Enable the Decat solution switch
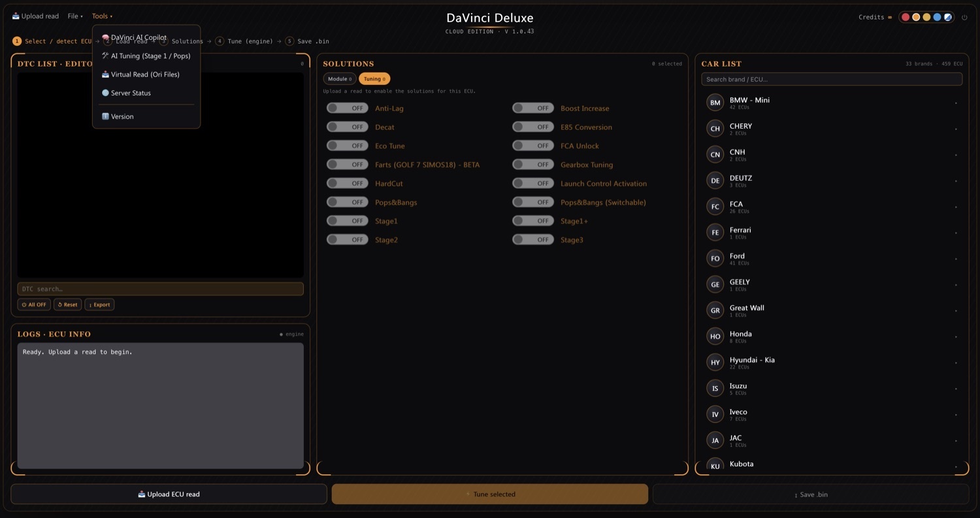Viewport: 980px width, 518px height. coord(348,127)
